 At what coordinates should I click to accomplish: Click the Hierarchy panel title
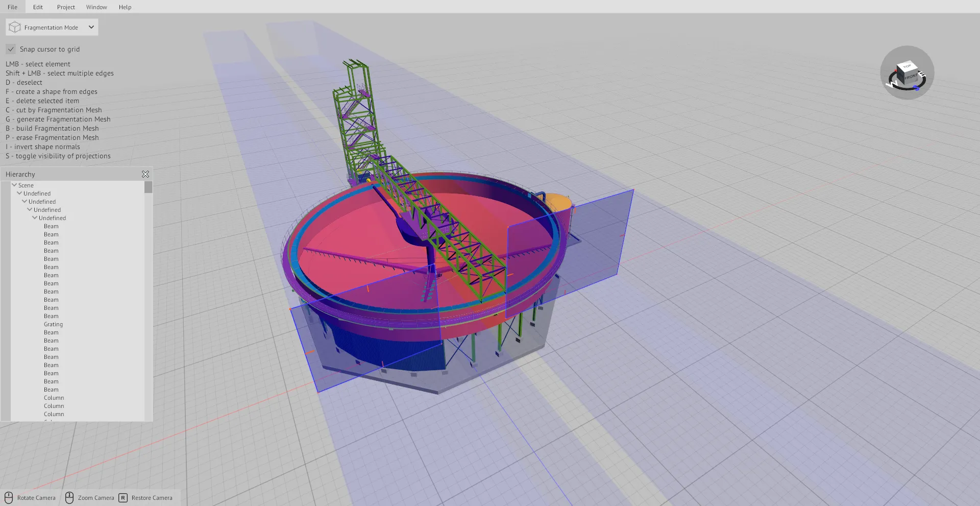click(20, 174)
